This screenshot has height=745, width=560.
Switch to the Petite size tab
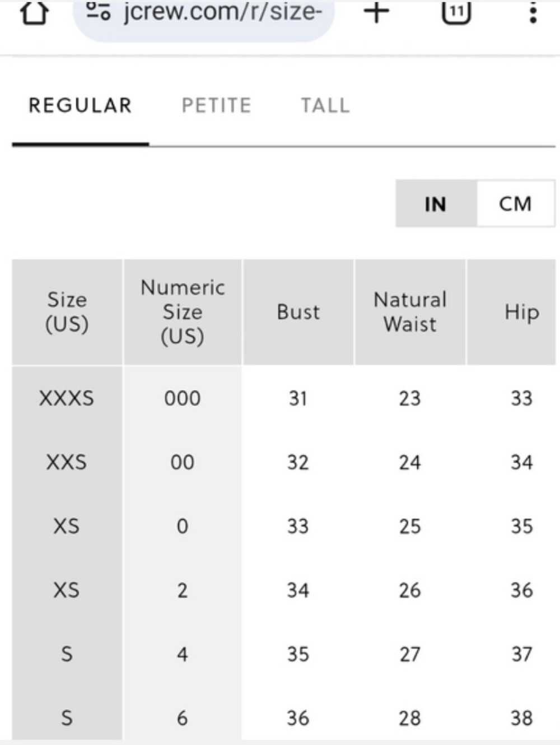coord(217,105)
